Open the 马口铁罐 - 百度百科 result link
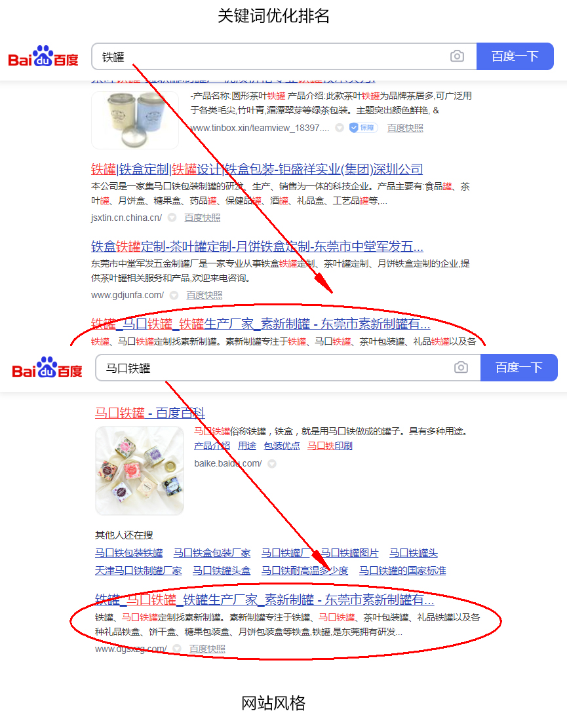Screen dimensions: 567x728 pos(150,413)
